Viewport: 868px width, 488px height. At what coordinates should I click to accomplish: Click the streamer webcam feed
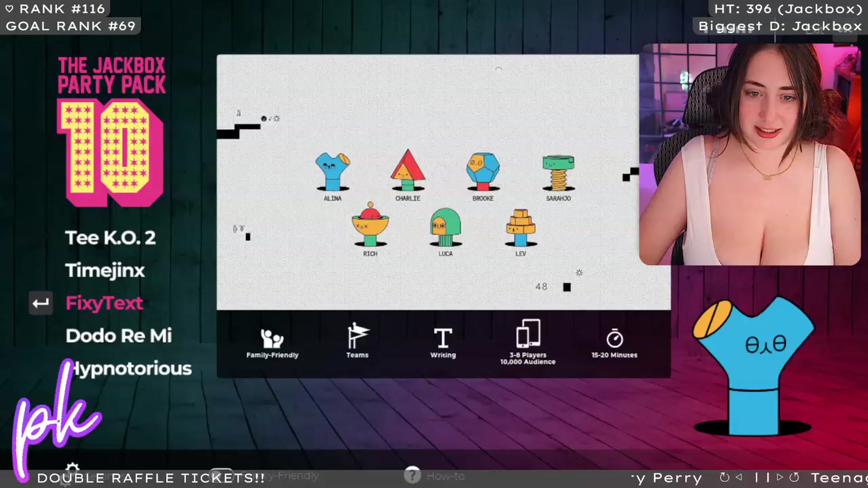tap(750, 155)
